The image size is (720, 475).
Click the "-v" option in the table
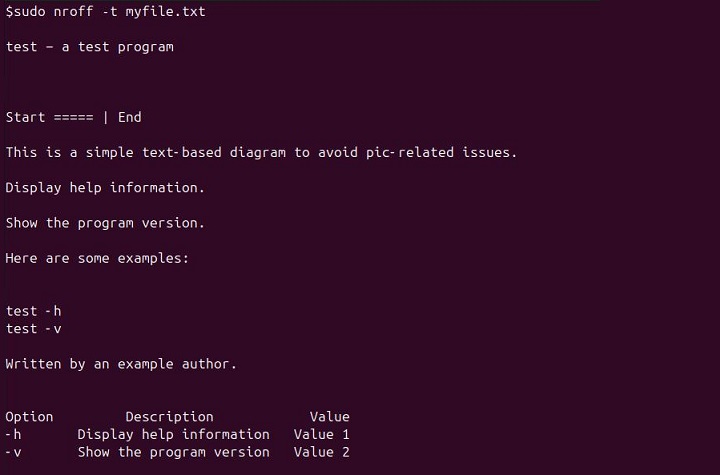(13, 452)
